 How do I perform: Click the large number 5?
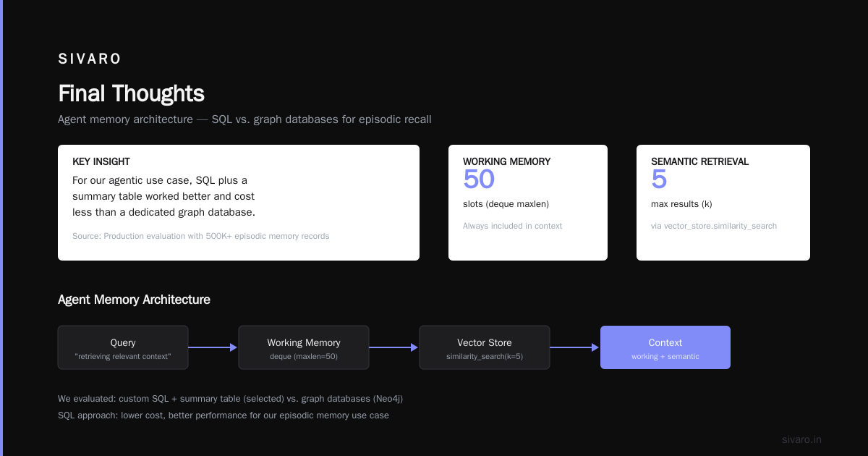659,180
